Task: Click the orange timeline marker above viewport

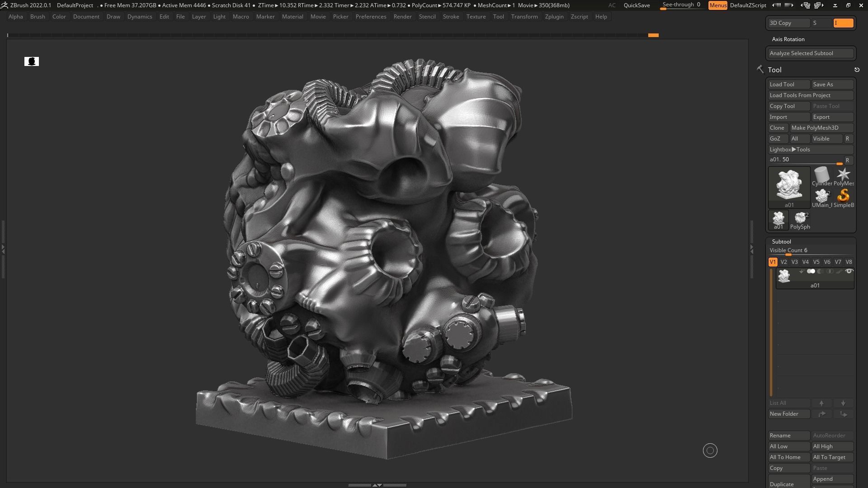Action: coord(653,35)
